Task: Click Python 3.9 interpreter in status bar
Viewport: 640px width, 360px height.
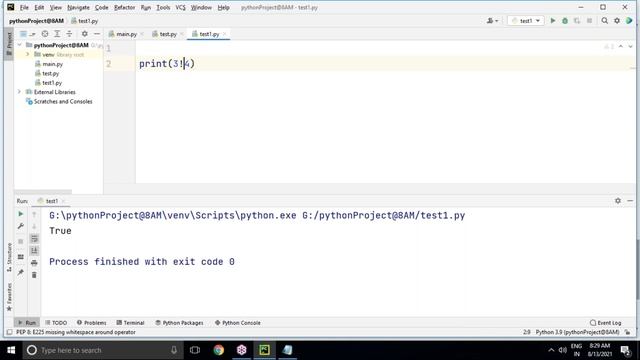Action: (577, 332)
